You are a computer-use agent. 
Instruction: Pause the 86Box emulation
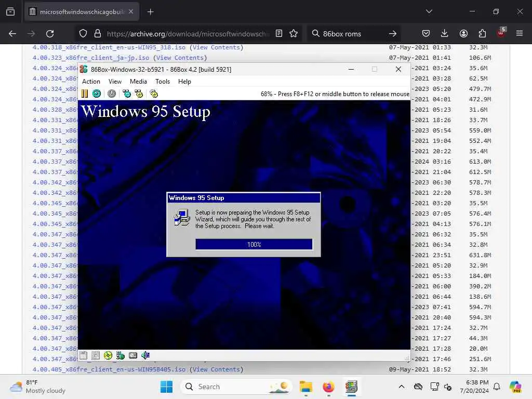[85, 94]
